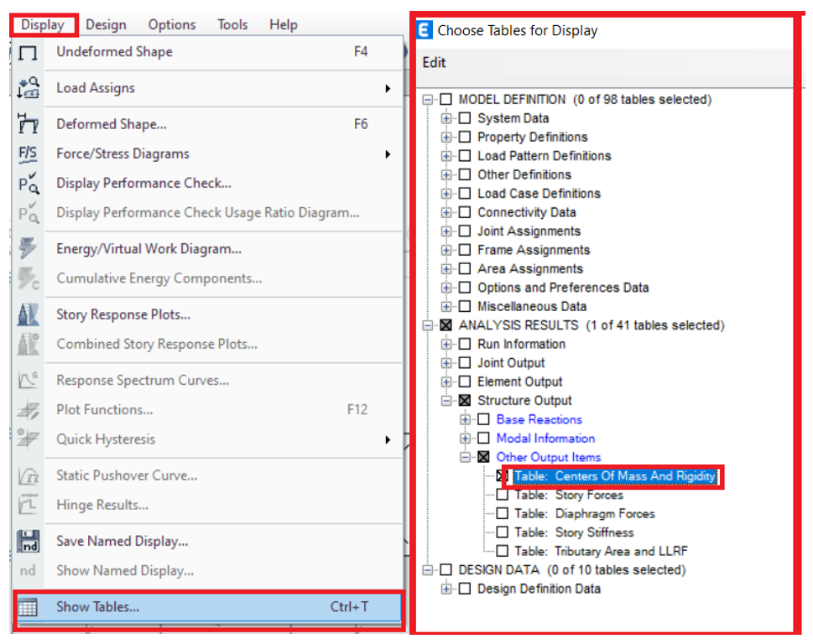Check the Joint Assignments checkbox
The height and width of the screenshot is (644, 813).
(x=465, y=231)
